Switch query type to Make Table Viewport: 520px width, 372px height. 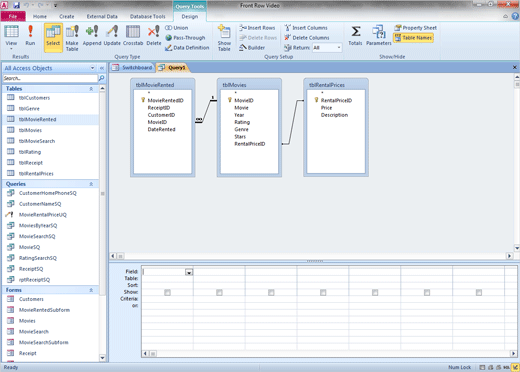[x=72, y=37]
